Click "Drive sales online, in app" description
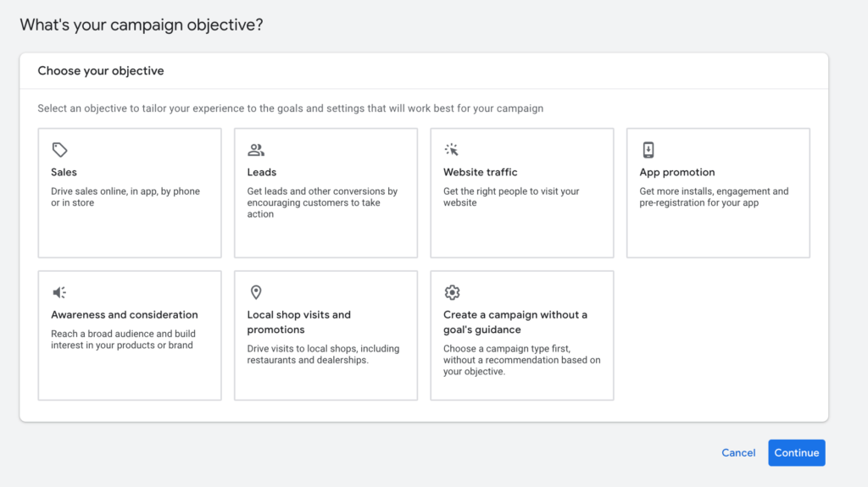This screenshot has height=487, width=868. [125, 197]
